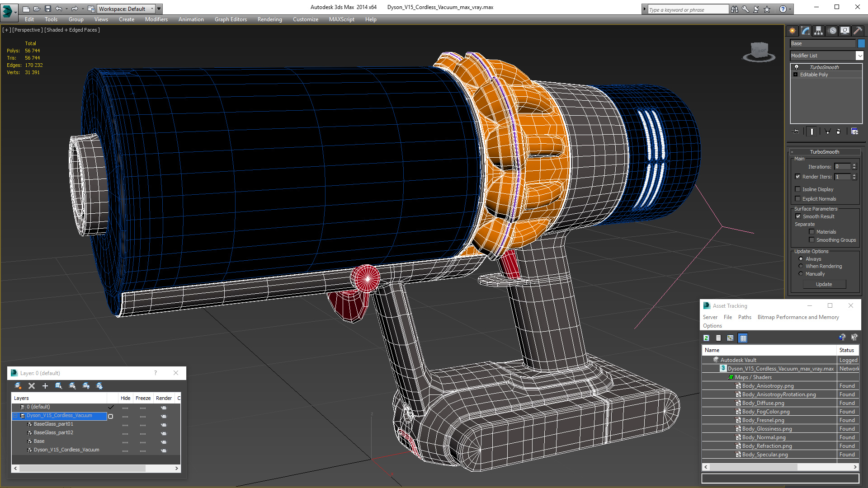Open the Graph Editors menu
This screenshot has width=868, height=488.
[231, 19]
